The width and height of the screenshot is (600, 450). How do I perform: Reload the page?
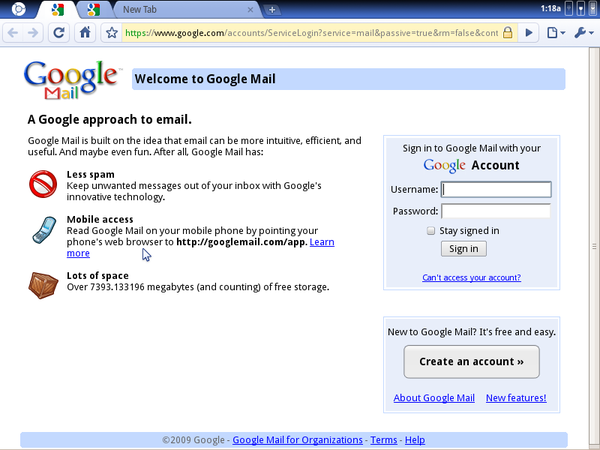[x=59, y=33]
